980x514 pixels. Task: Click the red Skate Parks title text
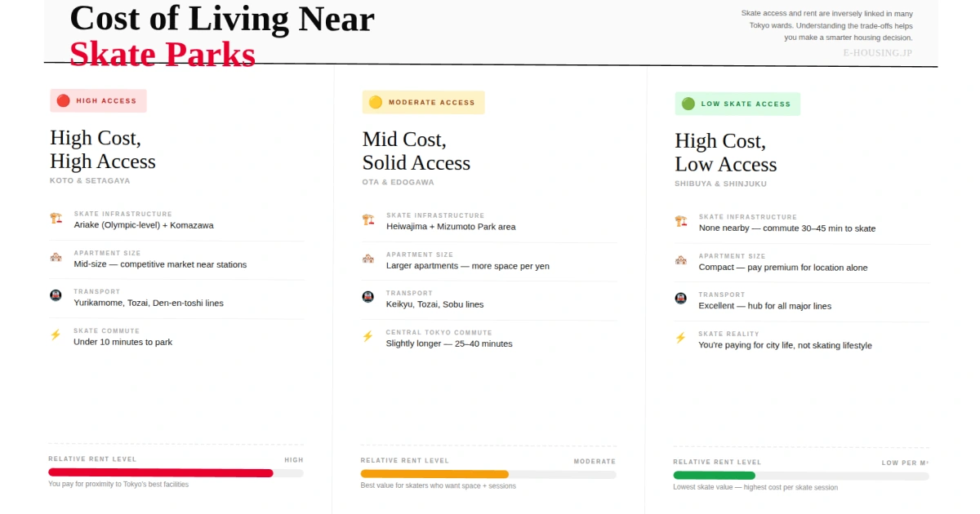click(163, 55)
